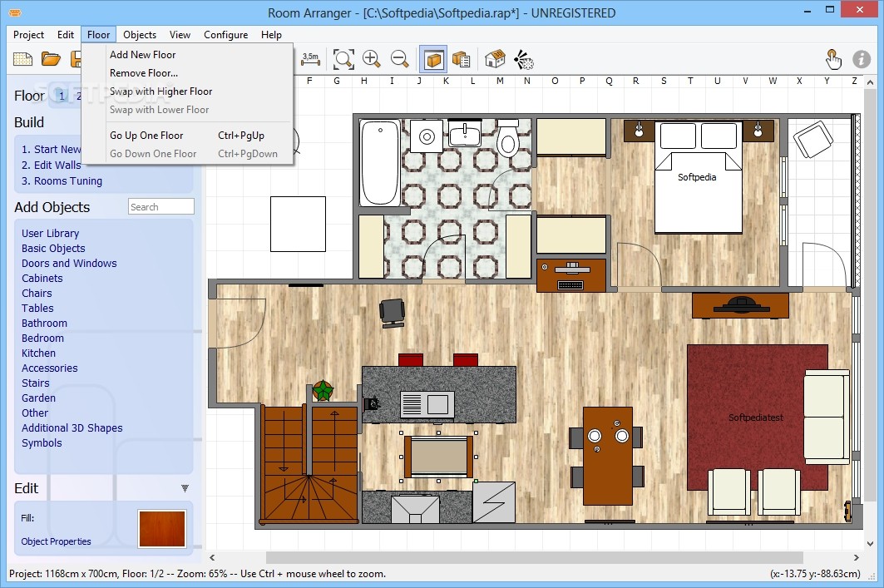Choose Add New Floor menu entry
884x588 pixels.
click(x=143, y=55)
